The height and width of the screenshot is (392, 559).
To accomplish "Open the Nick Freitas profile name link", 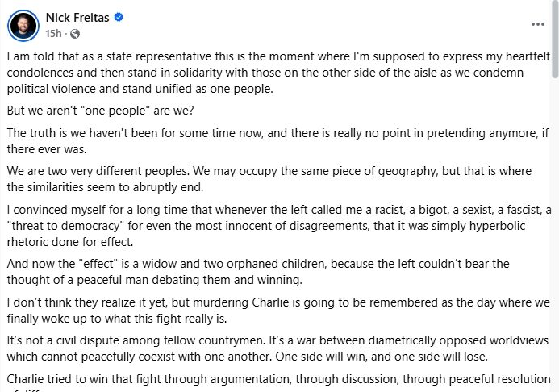I will (77, 18).
